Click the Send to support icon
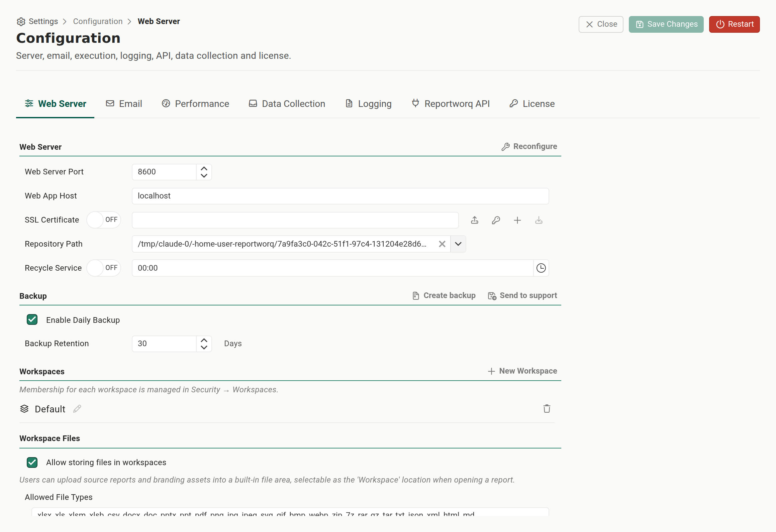 492,296
